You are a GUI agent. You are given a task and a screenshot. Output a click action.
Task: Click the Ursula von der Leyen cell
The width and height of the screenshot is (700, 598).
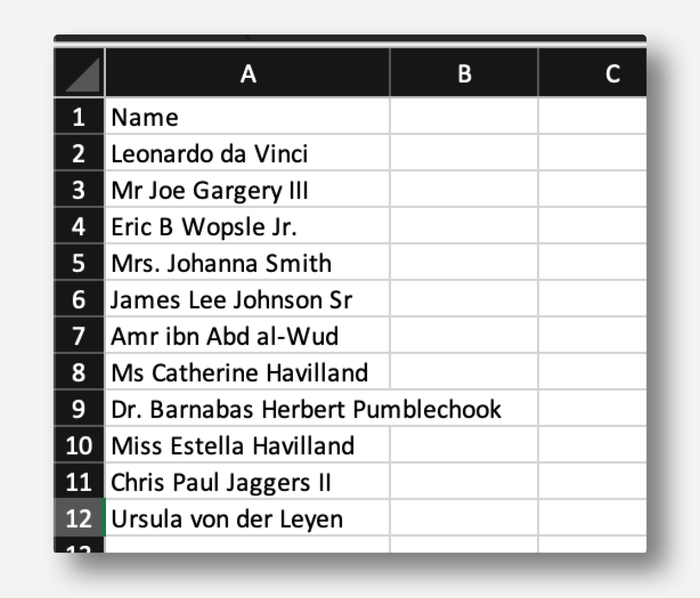pyautogui.click(x=247, y=519)
